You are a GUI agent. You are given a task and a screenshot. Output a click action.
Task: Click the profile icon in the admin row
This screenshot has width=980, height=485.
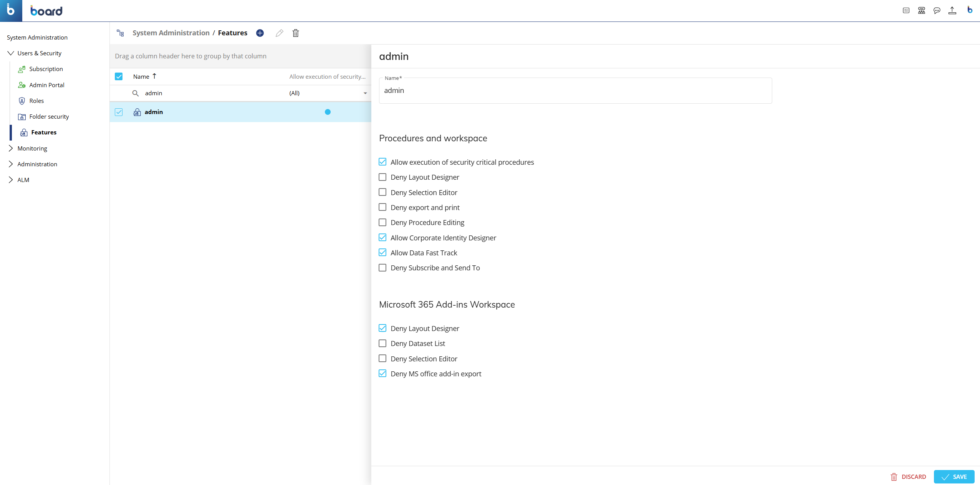137,112
